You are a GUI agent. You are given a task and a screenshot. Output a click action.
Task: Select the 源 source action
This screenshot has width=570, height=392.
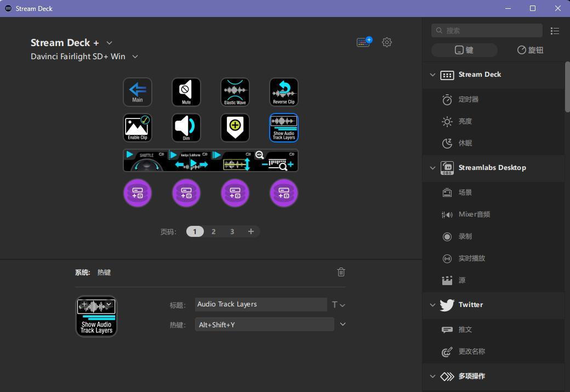494,280
